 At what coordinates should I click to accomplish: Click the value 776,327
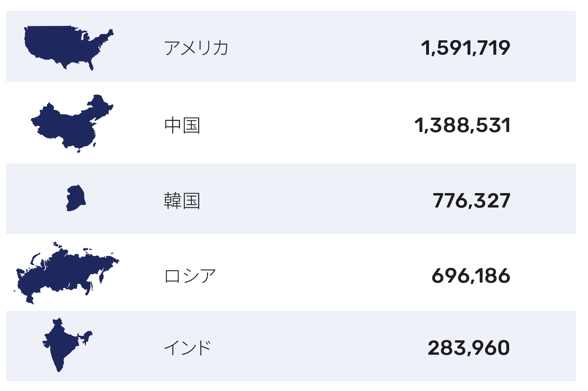(x=472, y=201)
